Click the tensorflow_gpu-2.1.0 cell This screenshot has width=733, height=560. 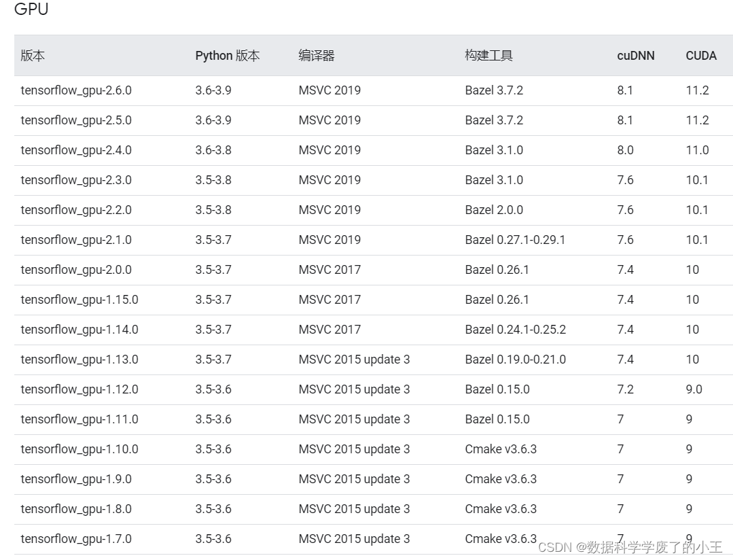(76, 240)
